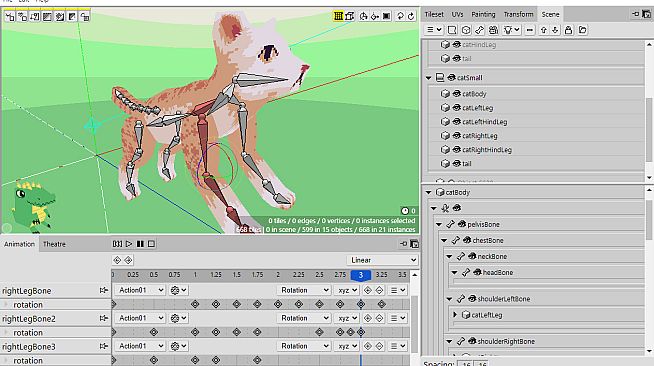Open Action01 dropdown for rightLegBone
654x366 pixels.
(140, 290)
